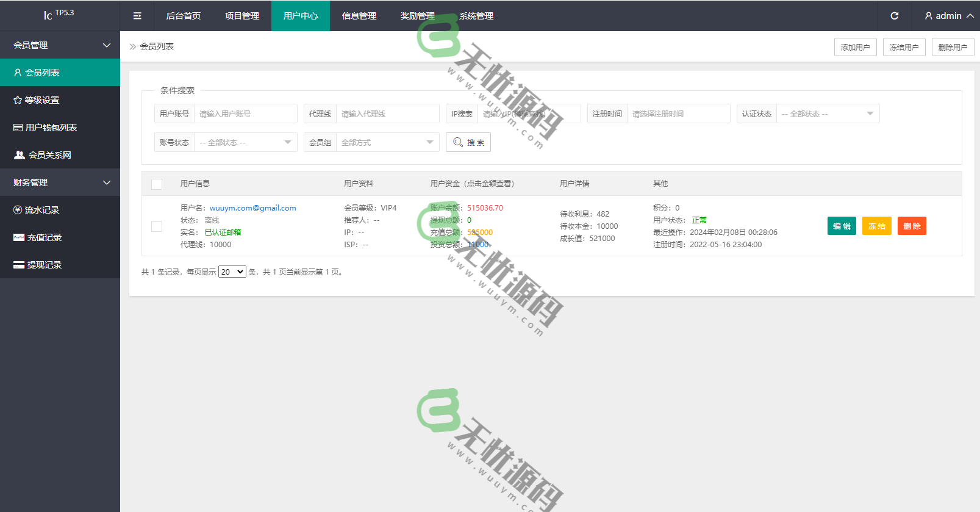Image resolution: width=980 pixels, height=512 pixels.
Task: Click the red 删除 button
Action: point(912,226)
